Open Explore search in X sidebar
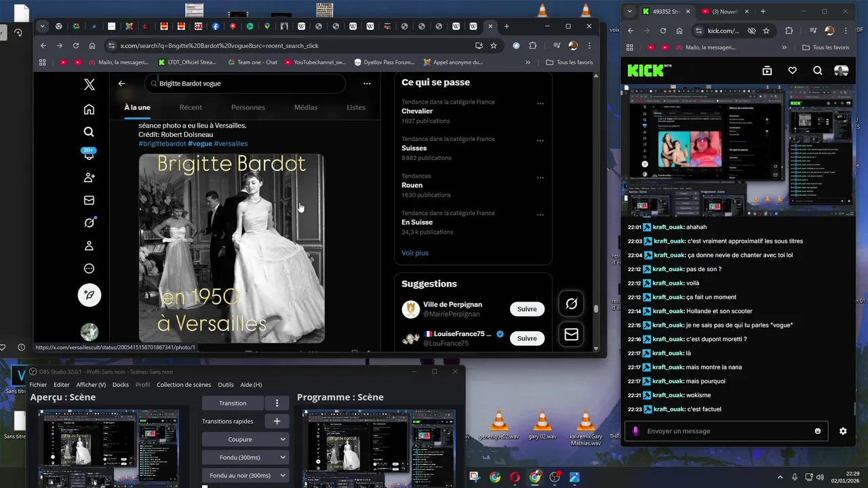This screenshot has width=868, height=488. [x=89, y=132]
